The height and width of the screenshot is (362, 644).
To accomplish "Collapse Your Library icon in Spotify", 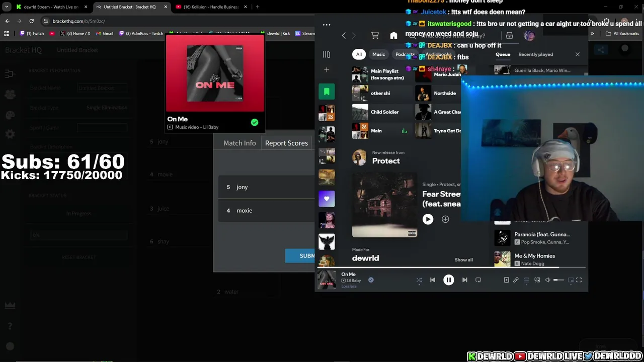I will [x=327, y=54].
